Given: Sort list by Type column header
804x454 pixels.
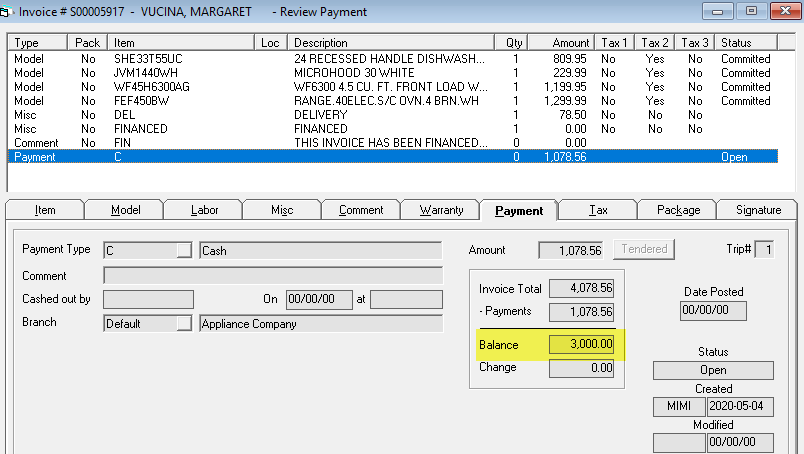Looking at the screenshot, I should (37, 43).
